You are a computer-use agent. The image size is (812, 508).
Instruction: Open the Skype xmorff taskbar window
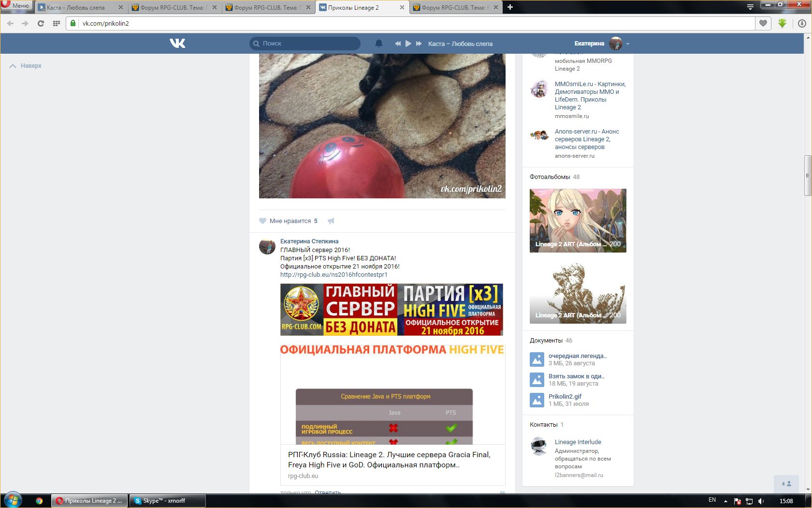[x=167, y=501]
